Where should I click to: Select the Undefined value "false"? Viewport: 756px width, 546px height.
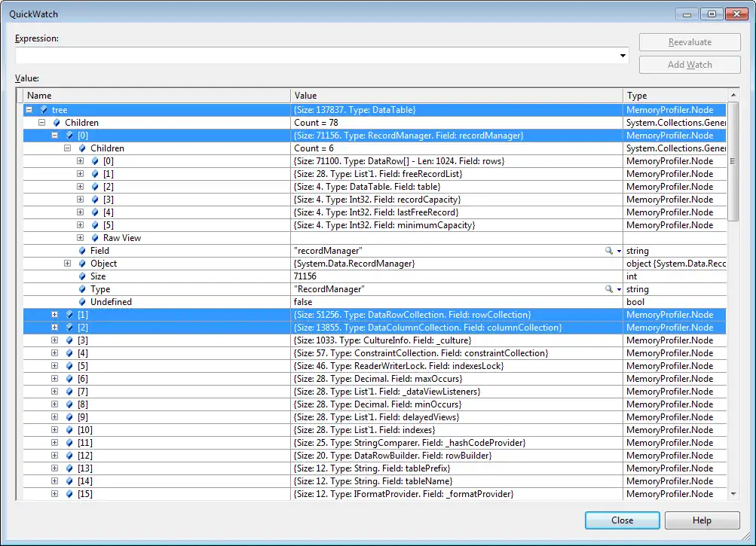tap(303, 302)
